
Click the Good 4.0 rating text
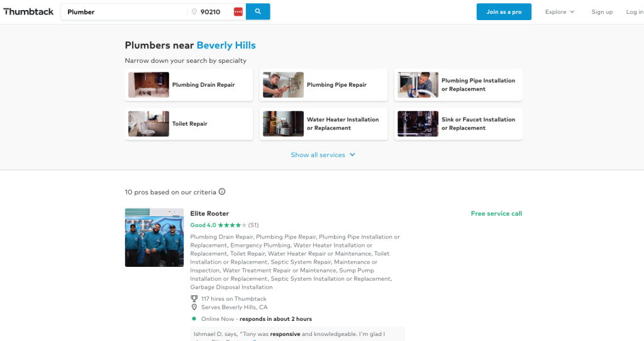(203, 225)
